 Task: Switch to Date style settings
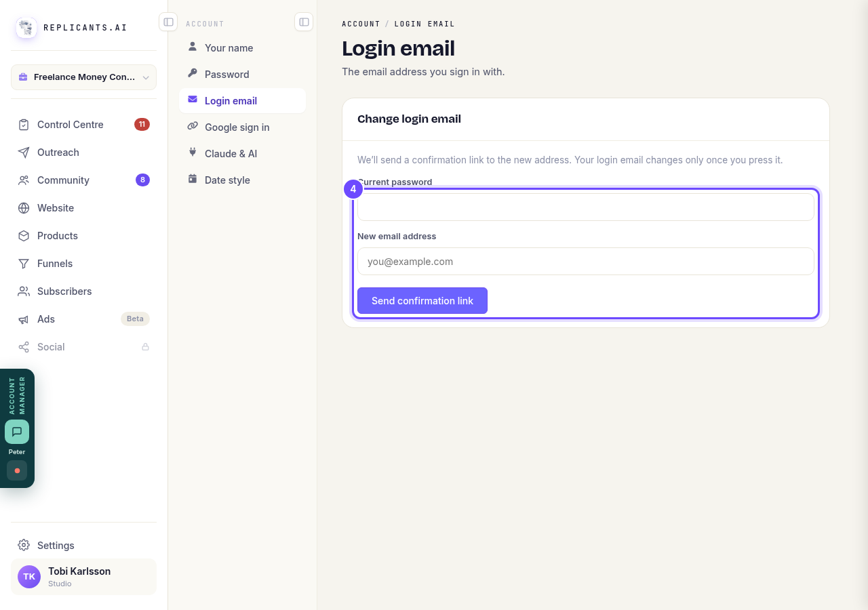click(x=242, y=180)
